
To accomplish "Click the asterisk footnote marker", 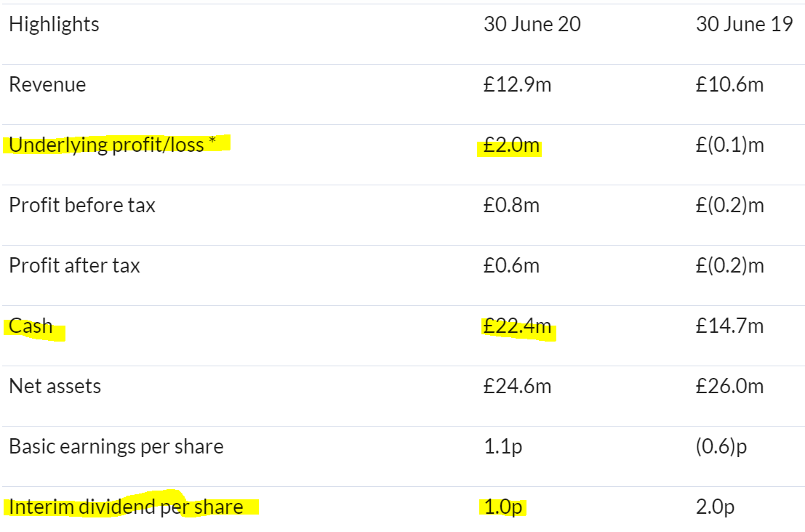I will (212, 140).
